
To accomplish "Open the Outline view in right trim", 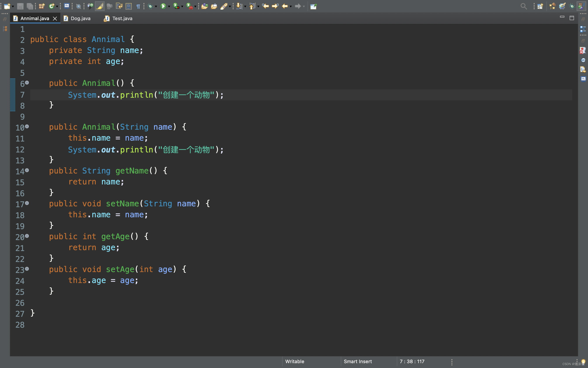I will pos(583,29).
